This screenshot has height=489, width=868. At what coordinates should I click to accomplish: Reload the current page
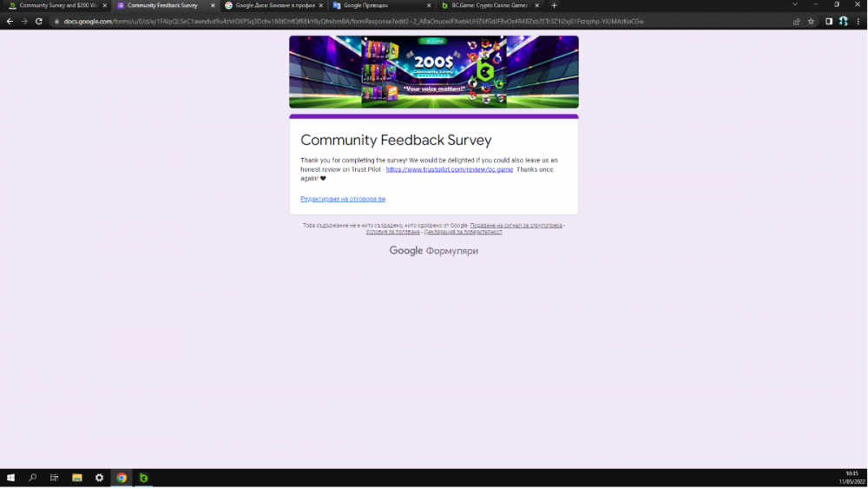click(x=39, y=21)
